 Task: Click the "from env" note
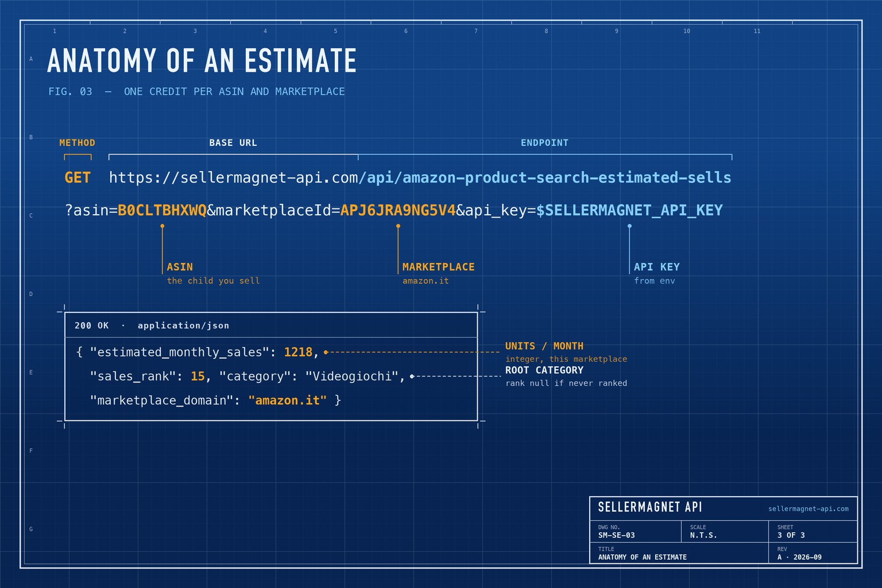(655, 281)
